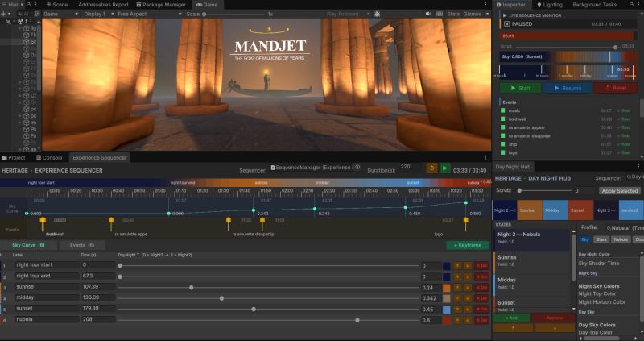Viewport: 644px width, 341px height.
Task: Switch to the Addressables Report tab
Action: pos(103,5)
